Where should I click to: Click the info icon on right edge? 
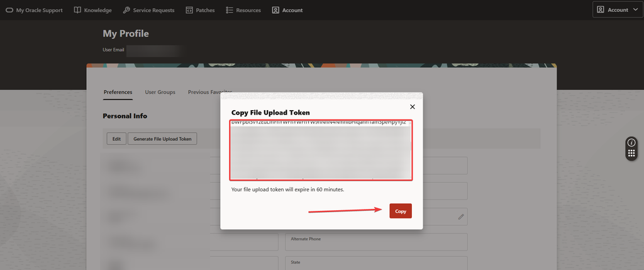631,143
